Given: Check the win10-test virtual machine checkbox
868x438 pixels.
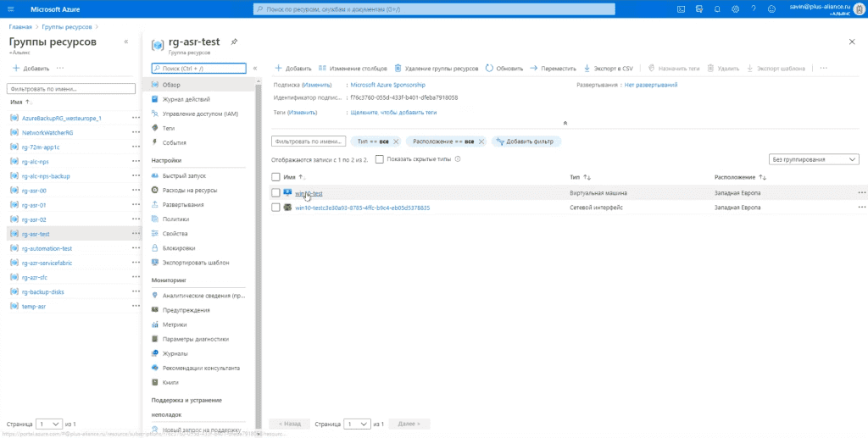Looking at the screenshot, I should 275,192.
